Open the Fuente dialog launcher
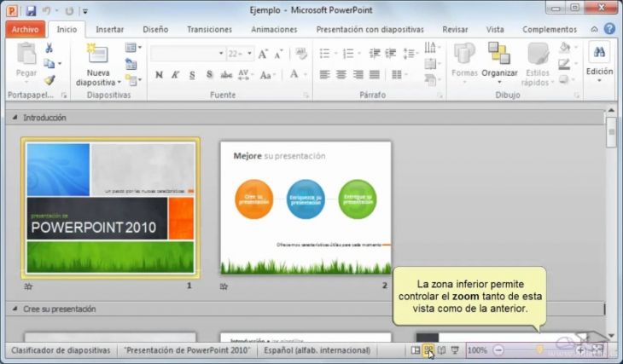This screenshot has width=623, height=364. tap(306, 95)
